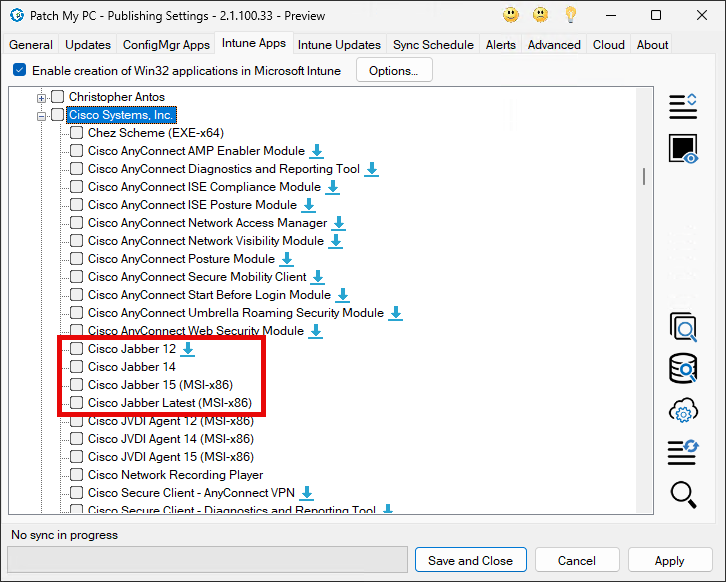Check the Cisco Systems, Inc. vendor checkbox
The height and width of the screenshot is (582, 726).
(x=58, y=115)
